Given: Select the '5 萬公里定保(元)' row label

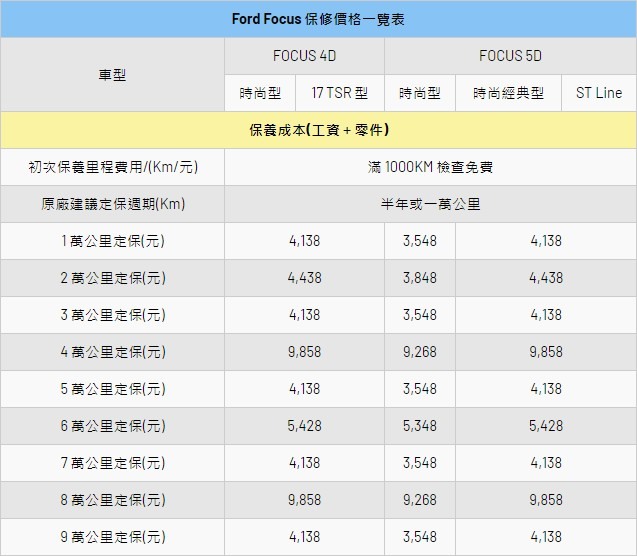Looking at the screenshot, I should (112, 389).
